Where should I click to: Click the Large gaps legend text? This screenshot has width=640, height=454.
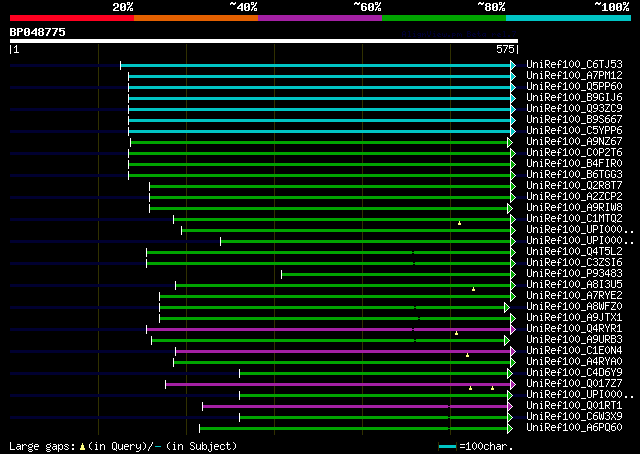pyautogui.click(x=42, y=447)
